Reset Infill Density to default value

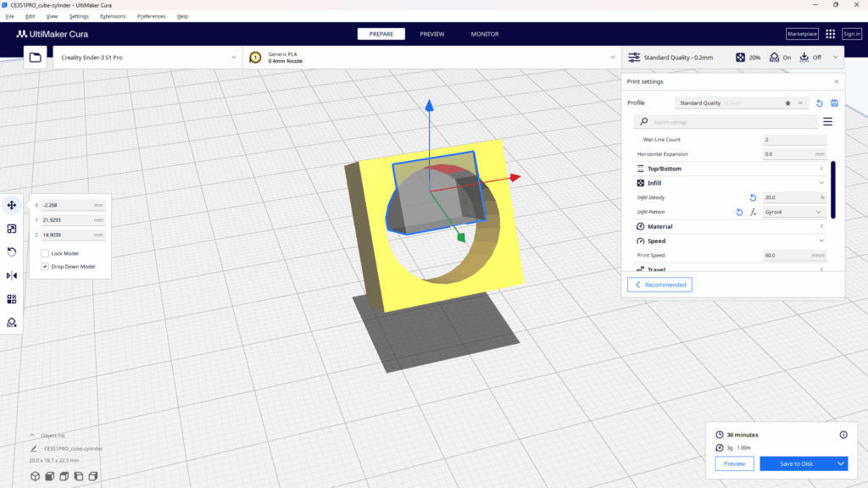(x=753, y=197)
